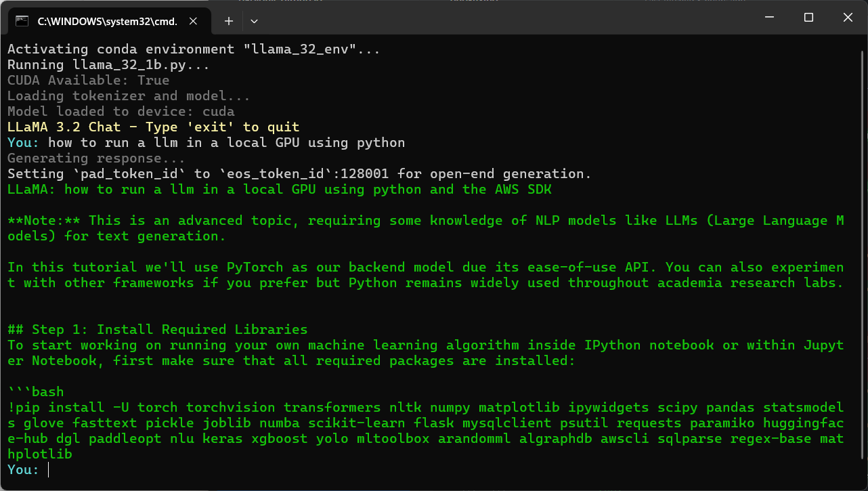Viewport: 868px width, 491px height.
Task: Click the '## Step 1: Install Required Libraries' heading
Action: coord(158,330)
